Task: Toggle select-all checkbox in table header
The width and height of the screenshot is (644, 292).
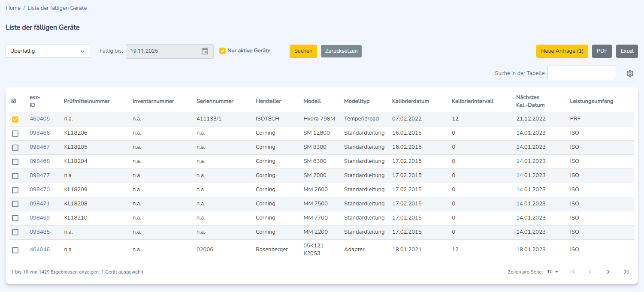Action: point(14,101)
